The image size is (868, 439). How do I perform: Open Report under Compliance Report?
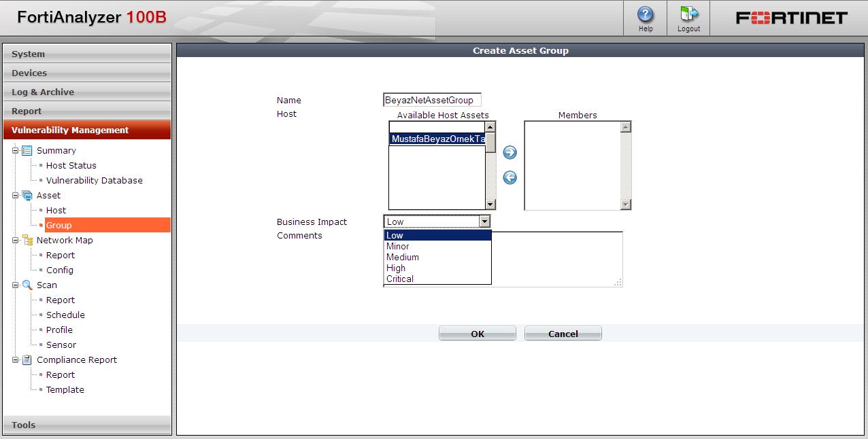point(61,374)
